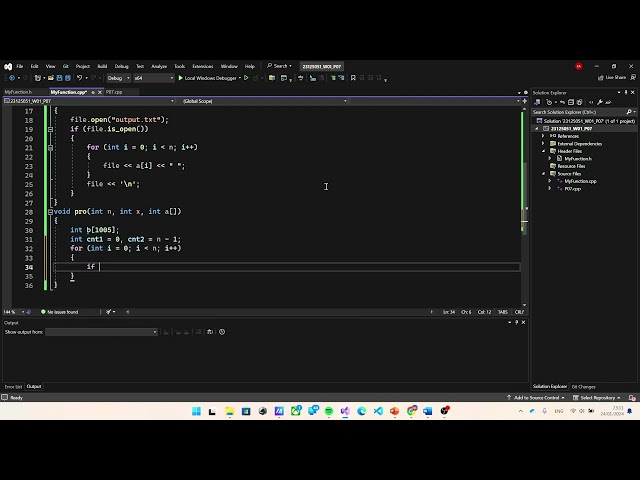This screenshot has height=480, width=640.
Task: Toggle auto-hide pin on Solution Explorer
Action: coord(626,93)
